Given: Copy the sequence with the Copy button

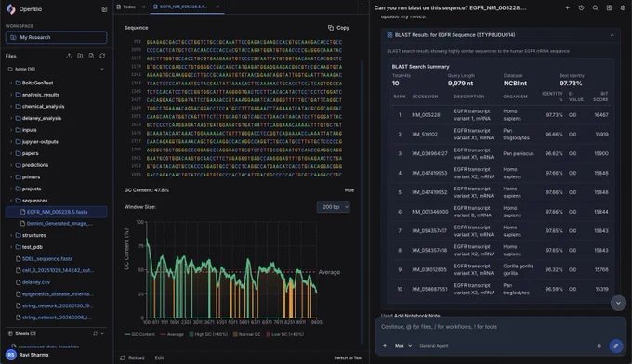Looking at the screenshot, I should click(x=338, y=28).
